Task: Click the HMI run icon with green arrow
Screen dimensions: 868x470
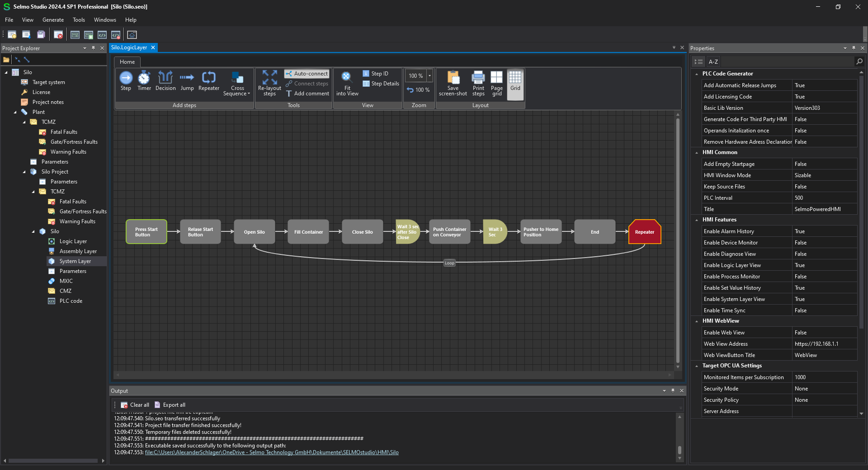Action: pyautogui.click(x=89, y=35)
